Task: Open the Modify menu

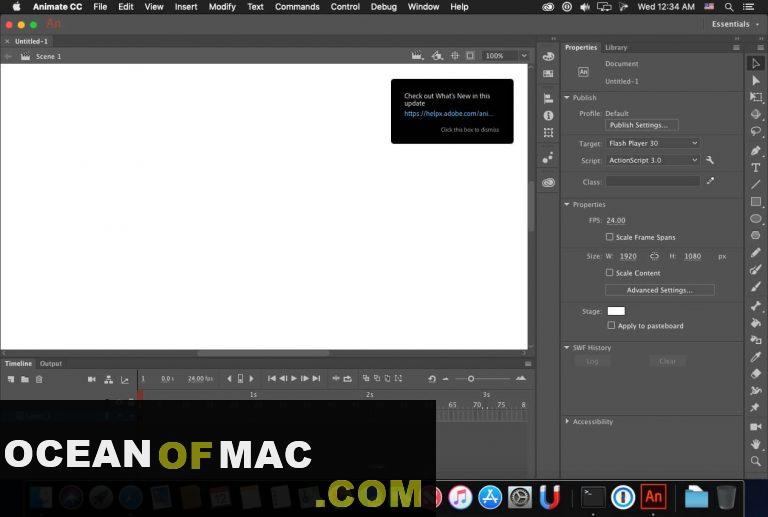Action: tap(222, 7)
